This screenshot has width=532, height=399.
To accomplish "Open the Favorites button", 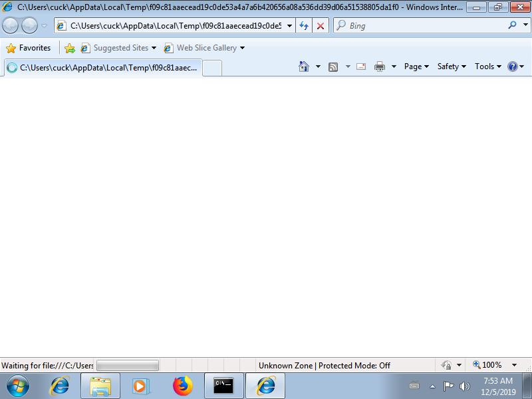I will [29, 48].
